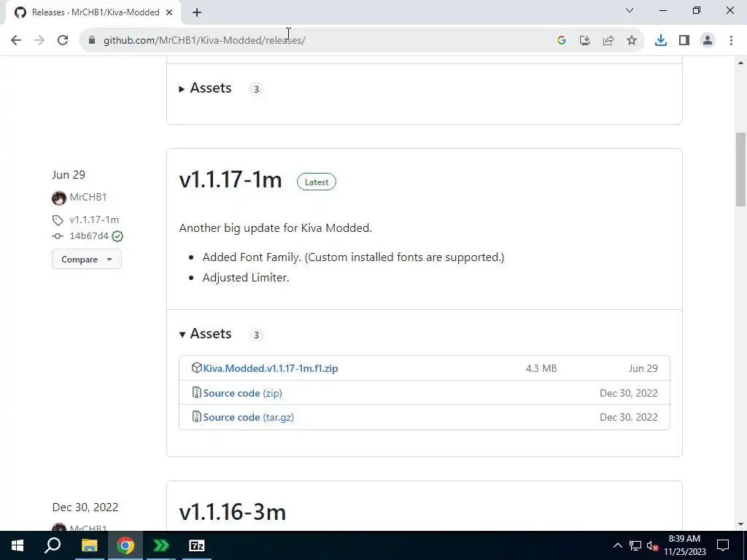
Task: Click 'Another big update for Kiva Modded.' text
Action: [275, 228]
